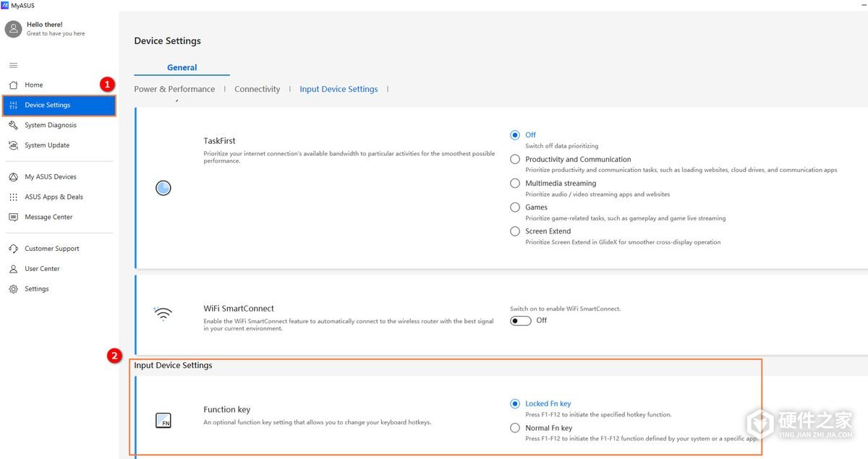868x459 pixels.
Task: Open Message Center icon
Action: coord(13,217)
